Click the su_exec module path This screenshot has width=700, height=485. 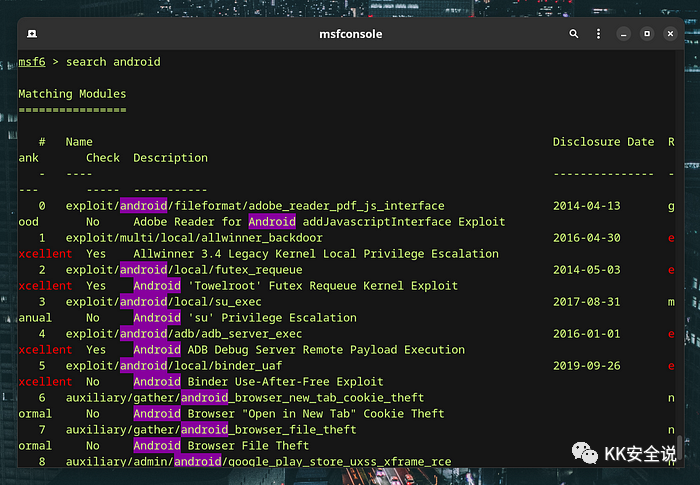pyautogui.click(x=163, y=302)
